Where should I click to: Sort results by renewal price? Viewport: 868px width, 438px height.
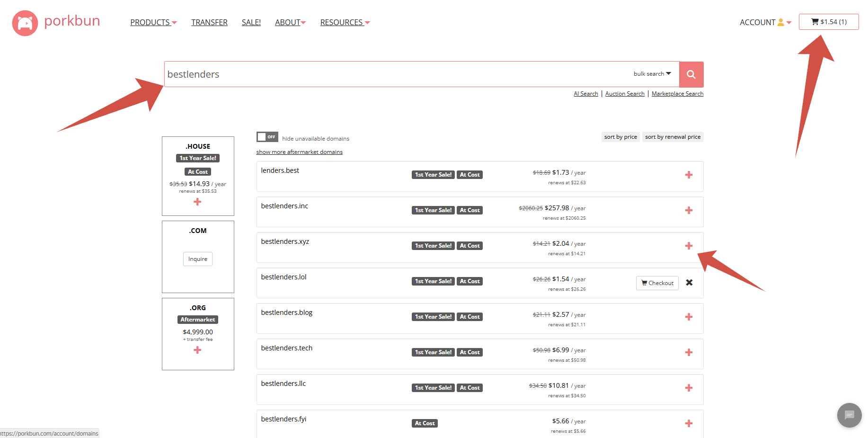[x=673, y=137]
